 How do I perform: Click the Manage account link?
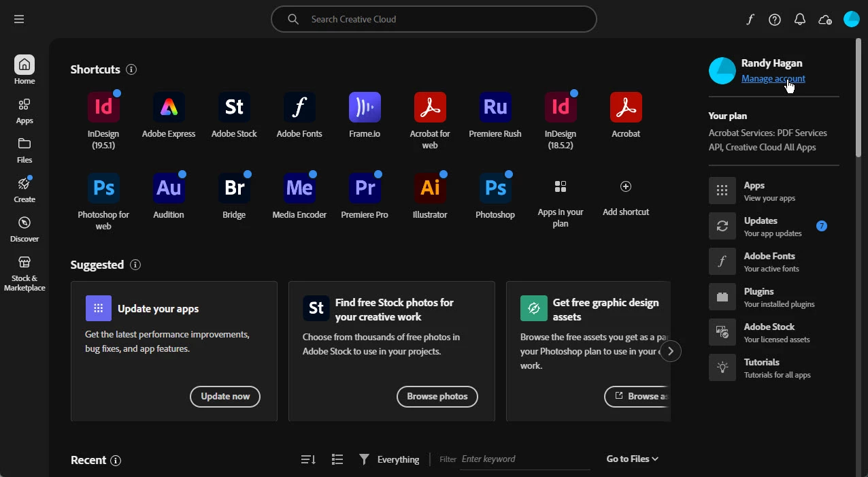click(x=773, y=78)
